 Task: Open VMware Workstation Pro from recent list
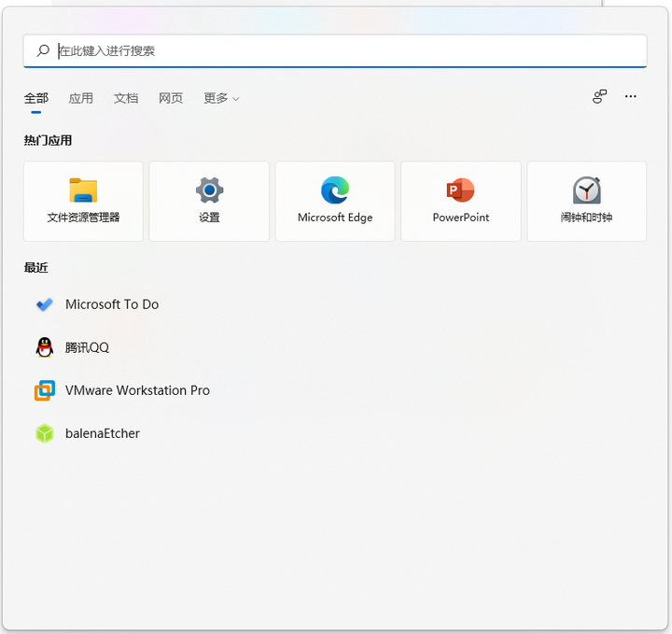137,390
